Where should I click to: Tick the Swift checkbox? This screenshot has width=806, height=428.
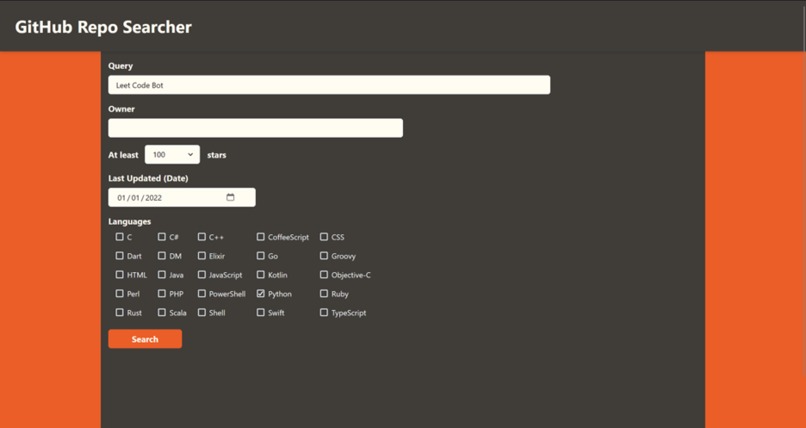[261, 312]
